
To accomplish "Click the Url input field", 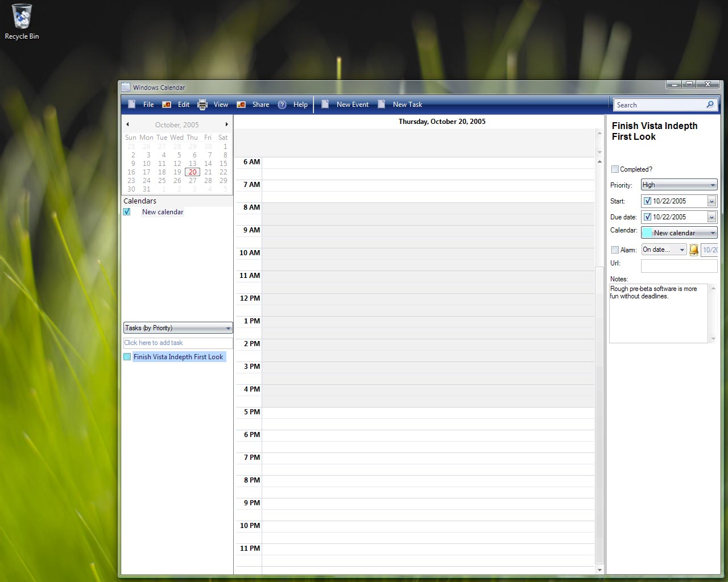I will (x=679, y=265).
